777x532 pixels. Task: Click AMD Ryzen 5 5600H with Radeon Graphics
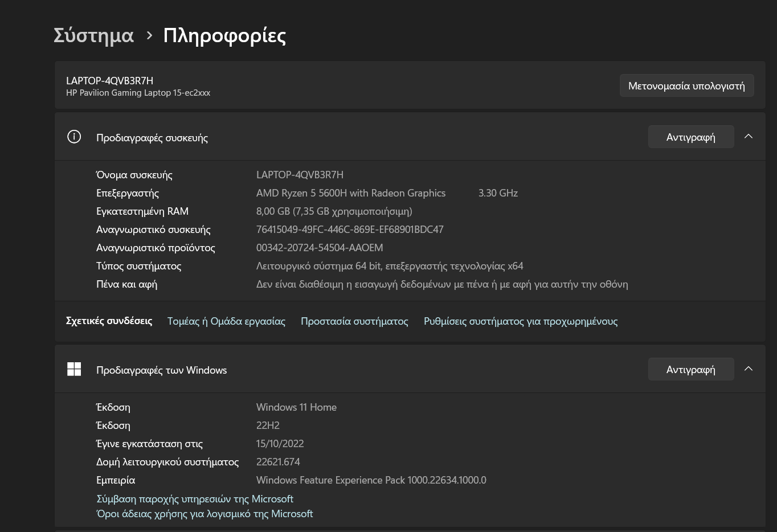coord(351,193)
